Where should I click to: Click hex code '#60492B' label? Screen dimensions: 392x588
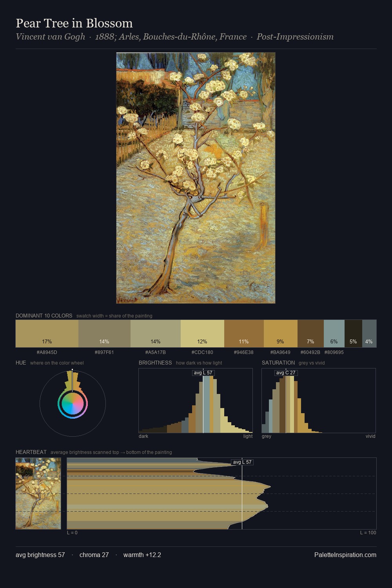(310, 352)
